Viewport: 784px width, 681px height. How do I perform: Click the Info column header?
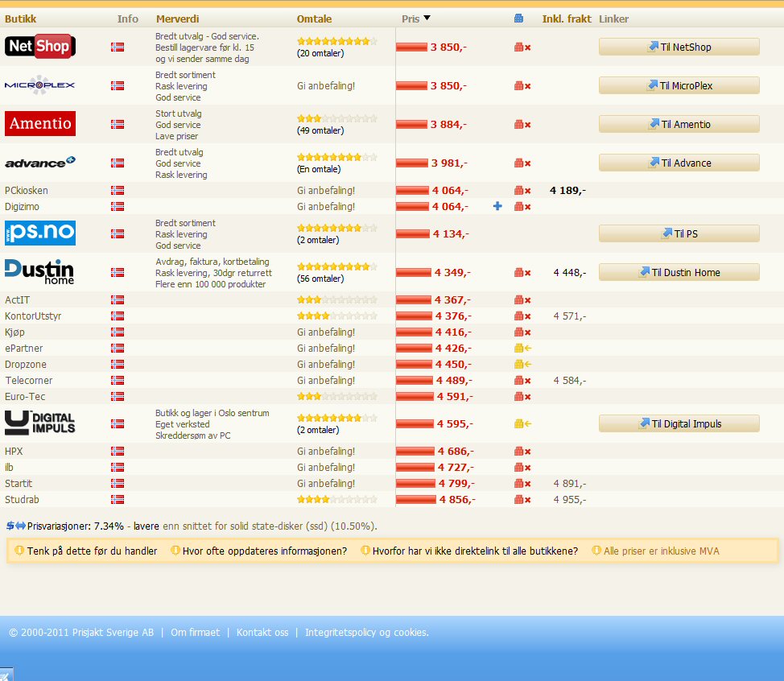click(x=127, y=19)
